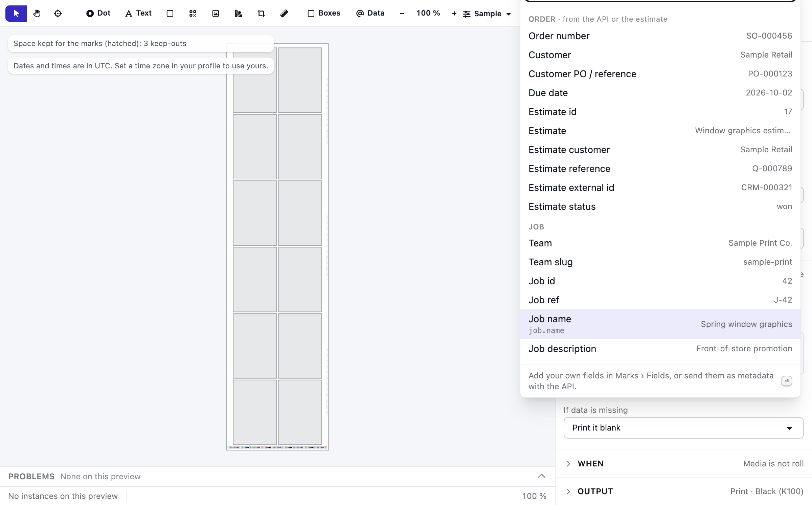Toggle the Boxes checkbox
The image size is (812, 505).
coord(324,13)
